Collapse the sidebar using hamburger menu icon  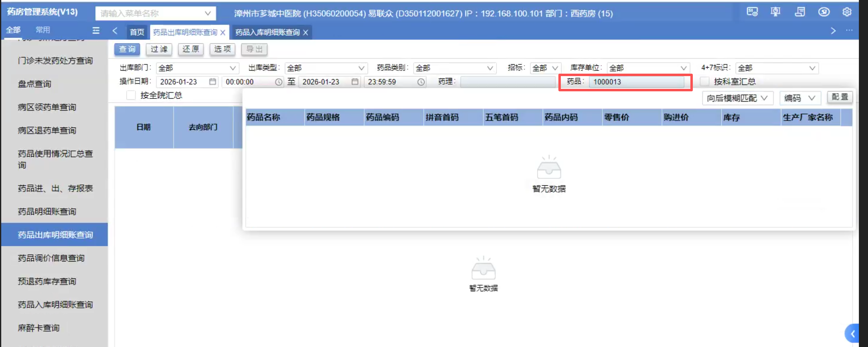[96, 31]
